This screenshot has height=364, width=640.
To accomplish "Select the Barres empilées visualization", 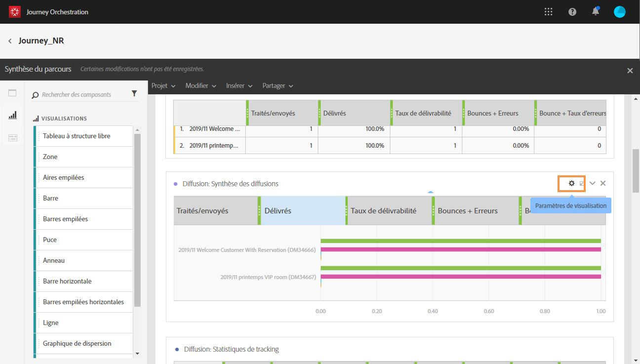I will [83, 219].
